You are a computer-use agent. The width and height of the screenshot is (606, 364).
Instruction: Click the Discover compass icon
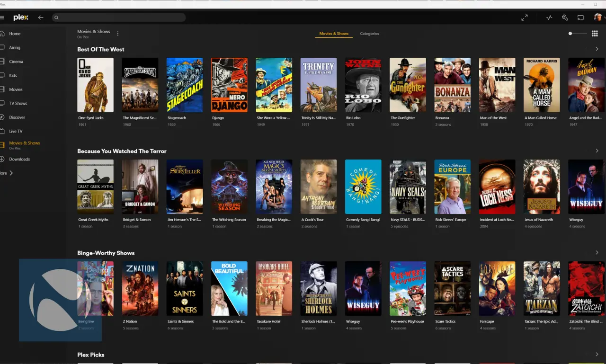coord(2,117)
